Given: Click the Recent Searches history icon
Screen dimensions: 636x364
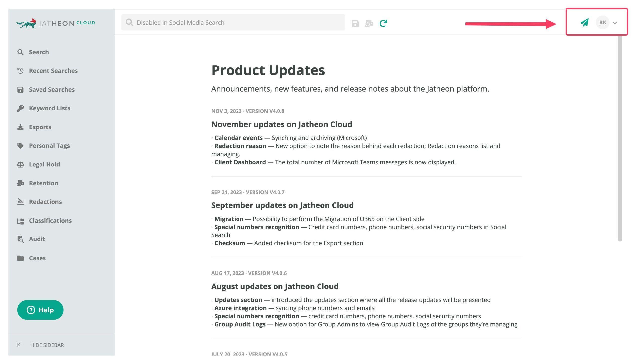Looking at the screenshot, I should [x=20, y=71].
